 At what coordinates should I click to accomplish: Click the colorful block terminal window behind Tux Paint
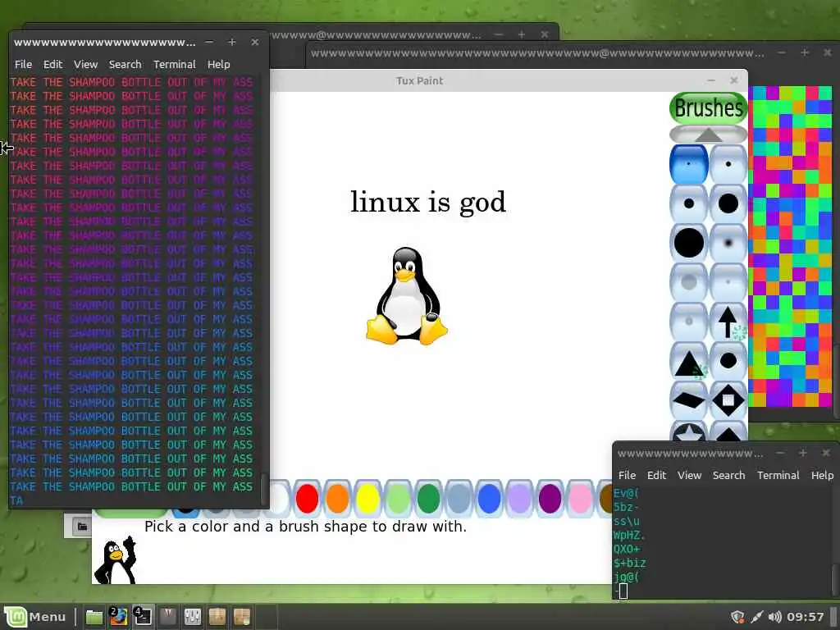coord(790,246)
